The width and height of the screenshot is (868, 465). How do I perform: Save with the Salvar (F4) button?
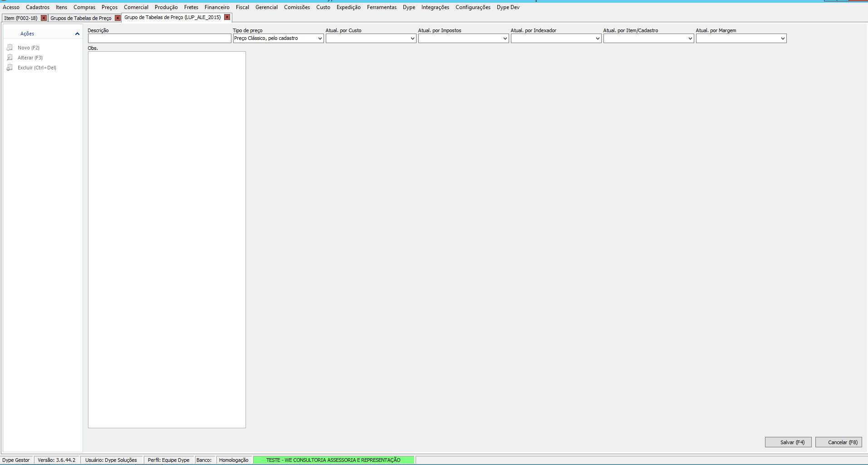pyautogui.click(x=788, y=442)
